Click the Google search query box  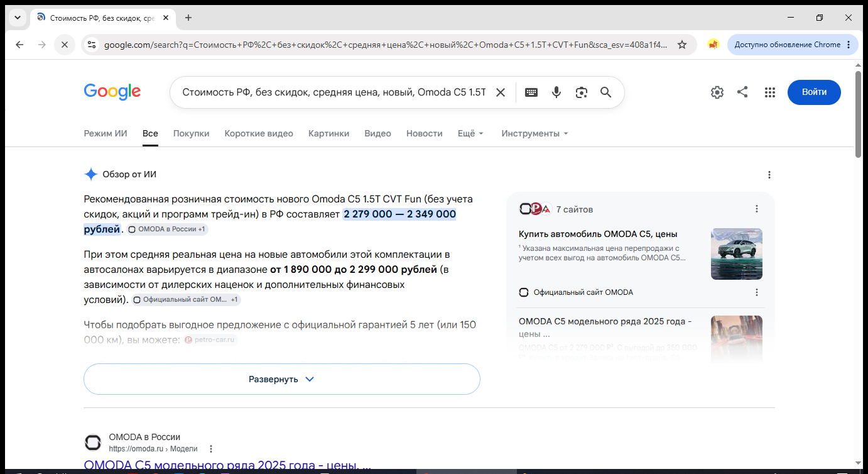coord(334,92)
